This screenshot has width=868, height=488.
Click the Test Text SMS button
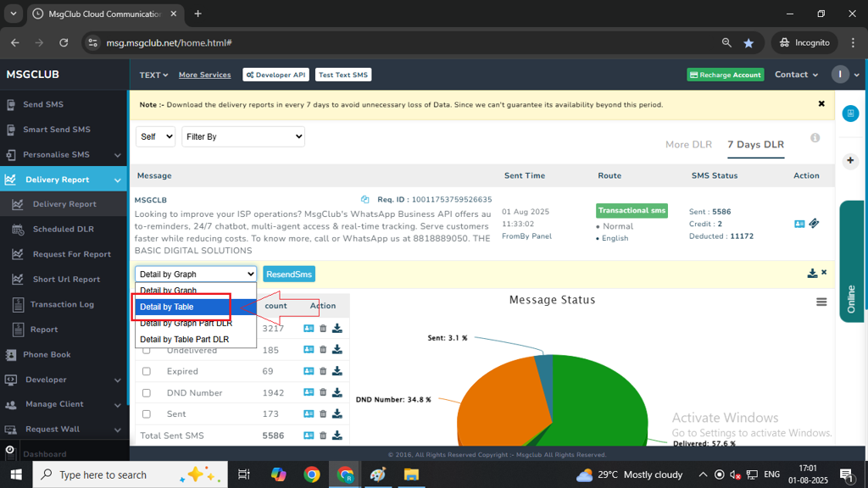[343, 75]
